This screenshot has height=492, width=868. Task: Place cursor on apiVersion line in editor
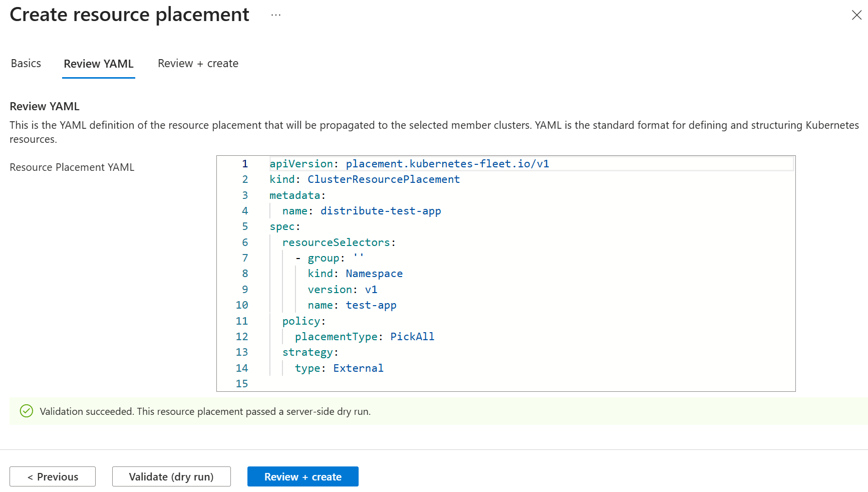(x=409, y=164)
